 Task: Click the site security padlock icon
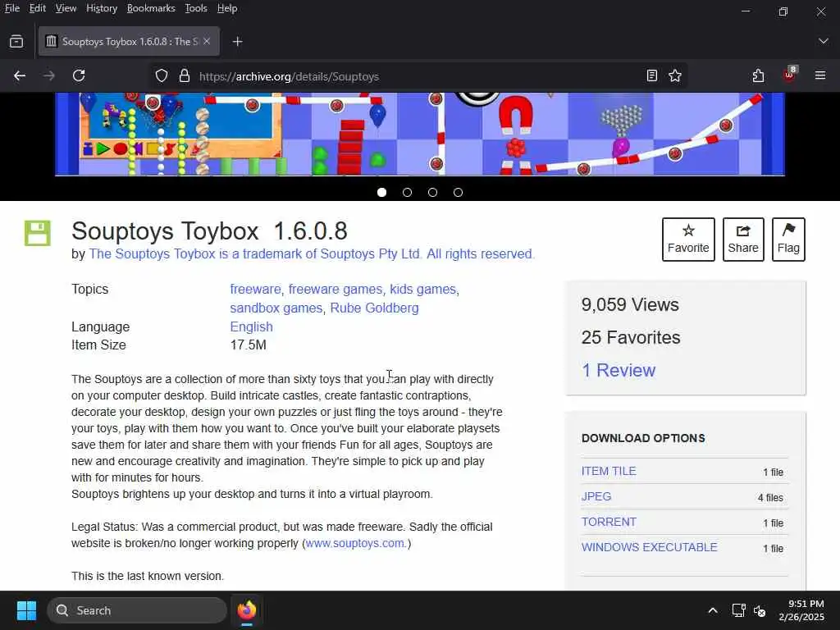[185, 75]
